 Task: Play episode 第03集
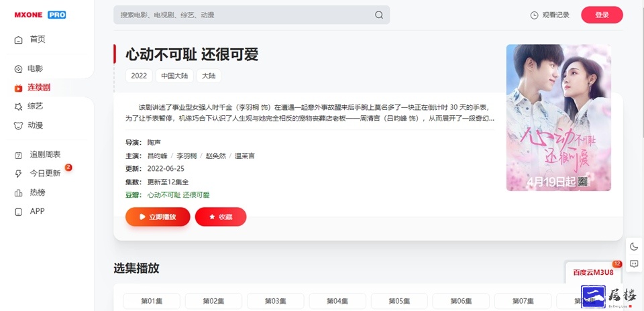point(275,301)
